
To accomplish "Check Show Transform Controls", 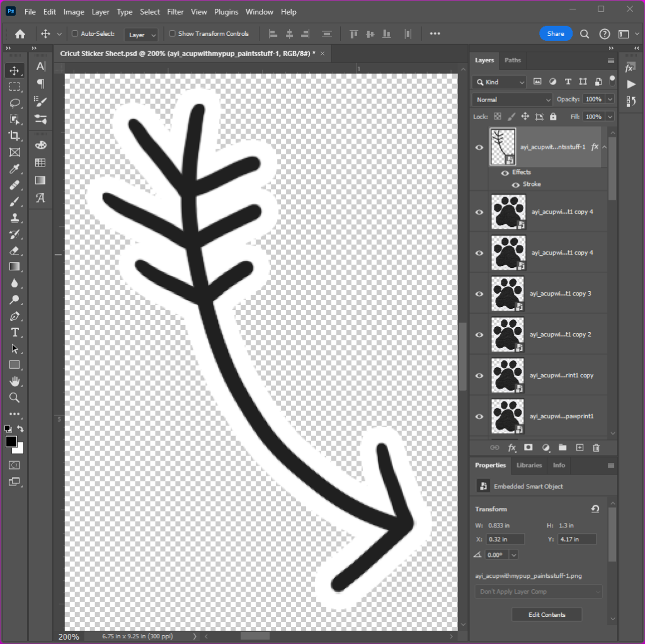I will pos(172,34).
